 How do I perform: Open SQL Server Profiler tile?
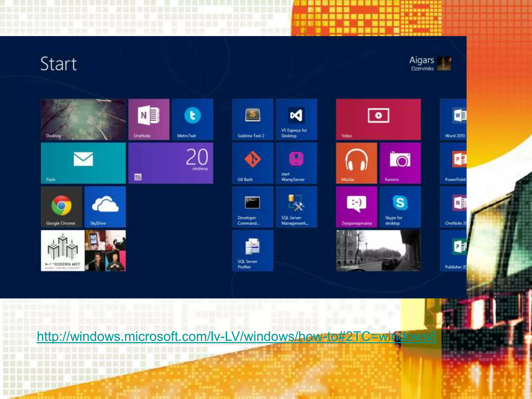coord(253,251)
